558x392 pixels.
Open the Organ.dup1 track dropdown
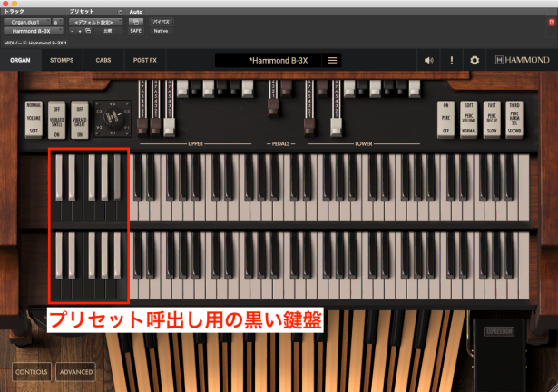(26, 22)
